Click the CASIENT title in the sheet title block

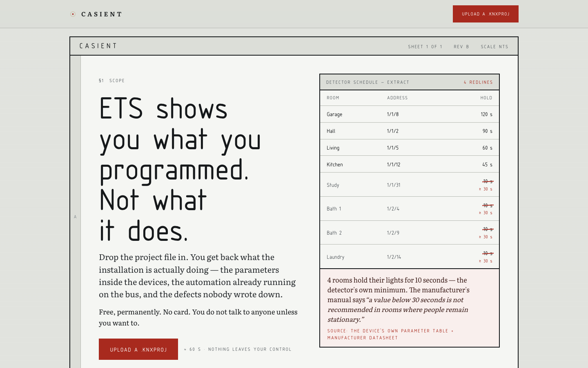[98, 46]
